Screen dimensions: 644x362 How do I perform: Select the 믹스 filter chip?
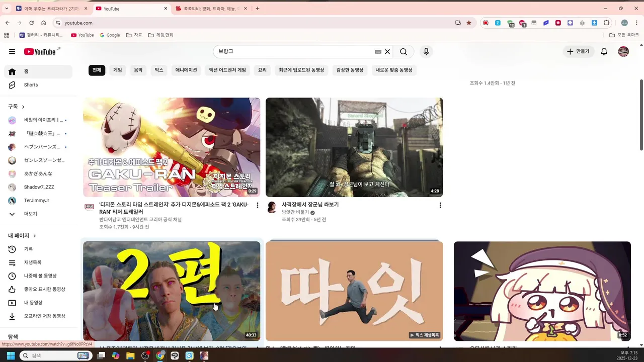coord(159,70)
